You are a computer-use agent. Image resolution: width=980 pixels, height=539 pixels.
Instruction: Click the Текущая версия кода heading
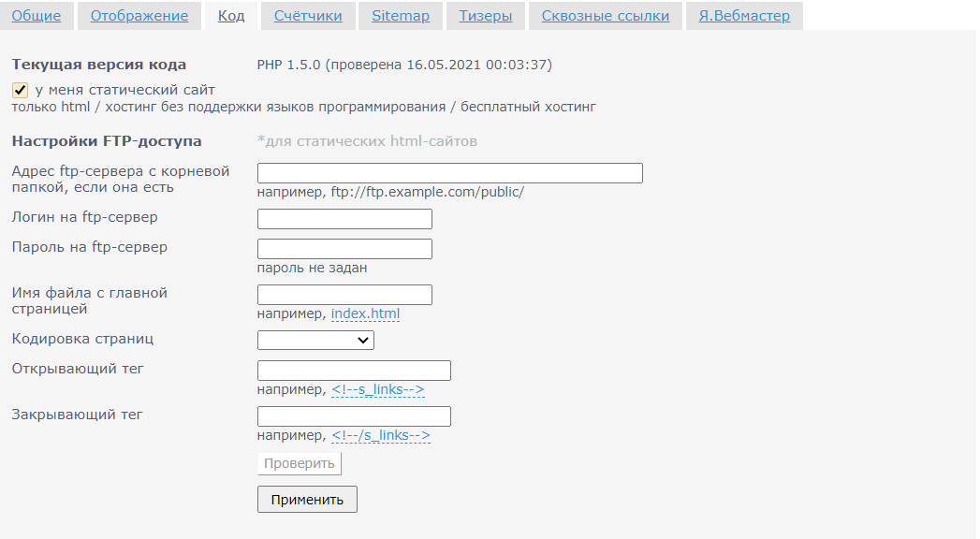click(99, 65)
